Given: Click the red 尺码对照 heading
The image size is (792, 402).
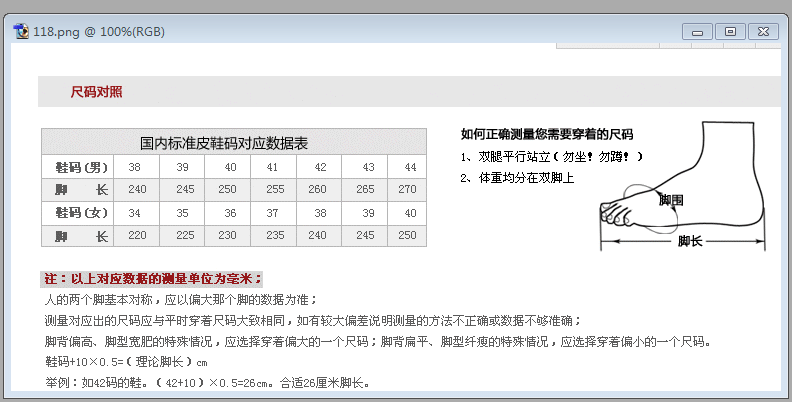Looking at the screenshot, I should [96, 92].
